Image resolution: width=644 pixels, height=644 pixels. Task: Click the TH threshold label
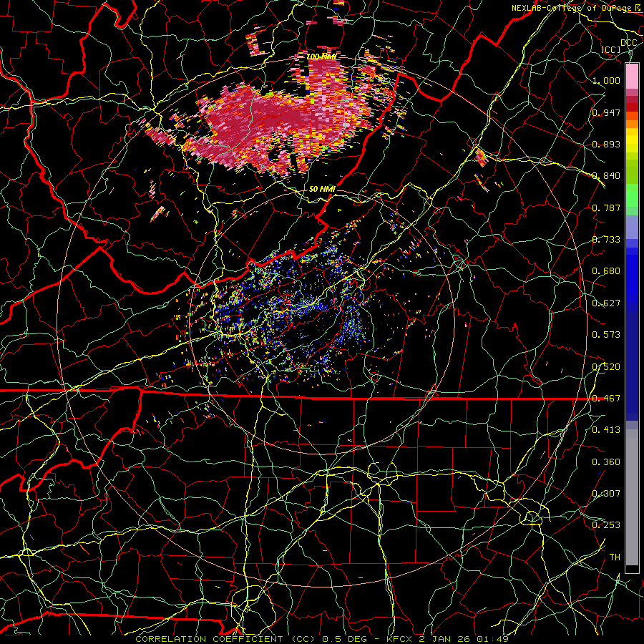tap(615, 557)
